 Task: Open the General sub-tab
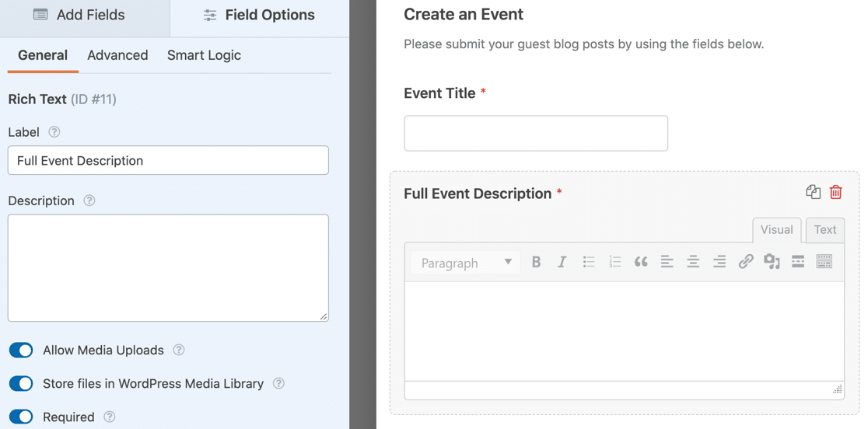tap(43, 55)
